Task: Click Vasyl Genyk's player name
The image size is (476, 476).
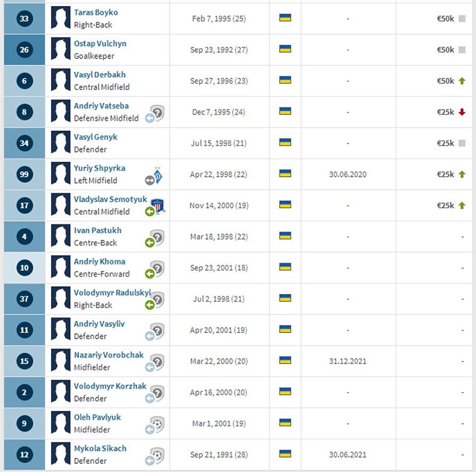Action: pyautogui.click(x=96, y=137)
